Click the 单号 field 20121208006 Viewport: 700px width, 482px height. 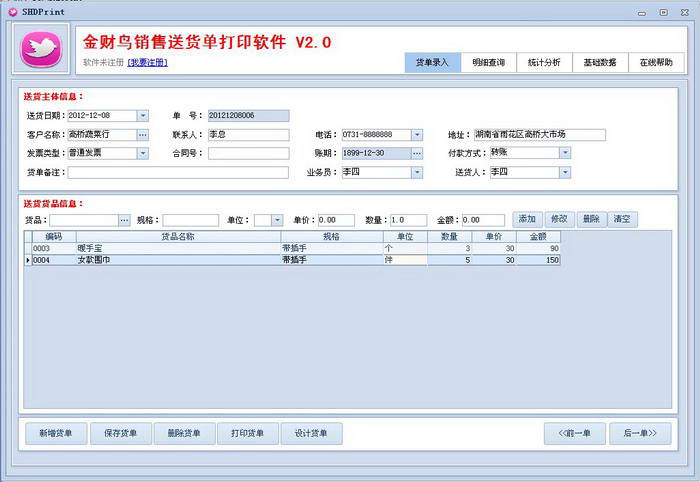coord(249,116)
